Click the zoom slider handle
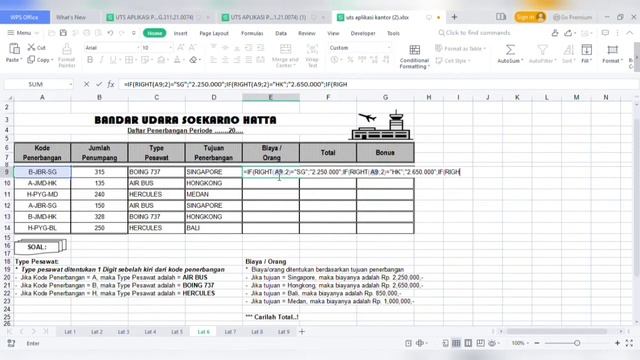Screen dimensions: 640x360 pyautogui.click(x=577, y=343)
